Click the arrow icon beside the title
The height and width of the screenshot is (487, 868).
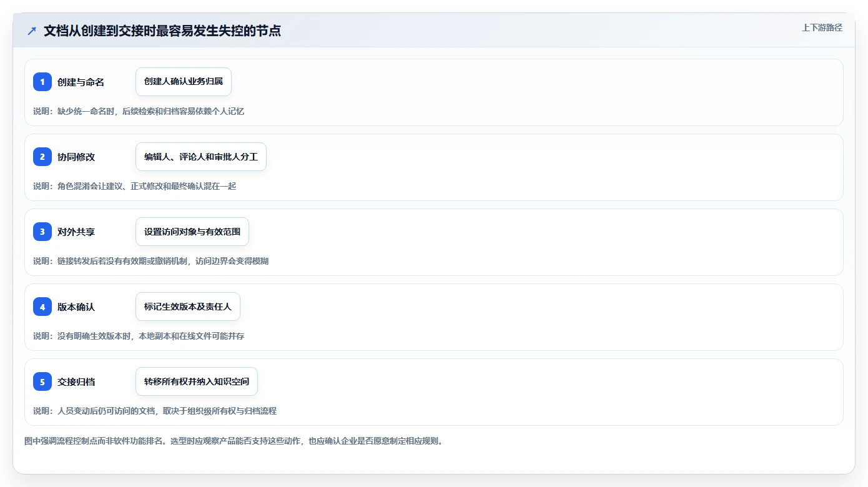point(32,31)
